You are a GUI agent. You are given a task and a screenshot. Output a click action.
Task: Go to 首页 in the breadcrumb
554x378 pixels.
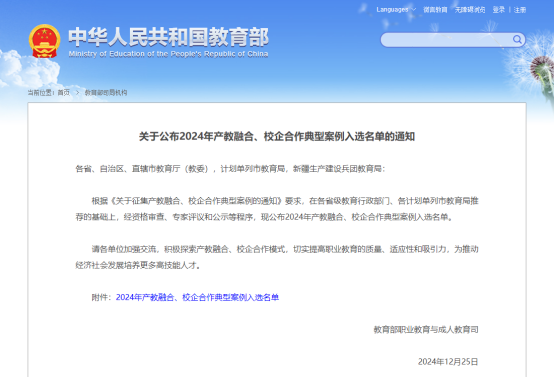pyautogui.click(x=64, y=93)
